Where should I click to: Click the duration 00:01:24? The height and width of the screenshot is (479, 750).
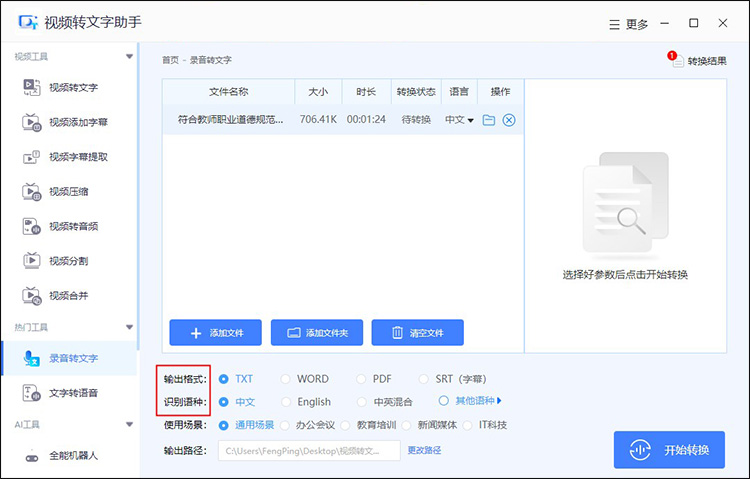[x=366, y=120]
